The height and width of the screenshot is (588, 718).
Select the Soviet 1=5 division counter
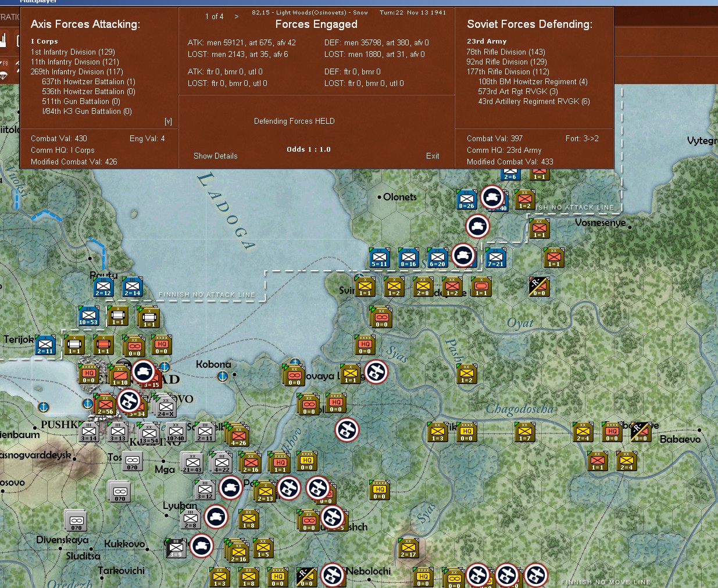[x=263, y=548]
